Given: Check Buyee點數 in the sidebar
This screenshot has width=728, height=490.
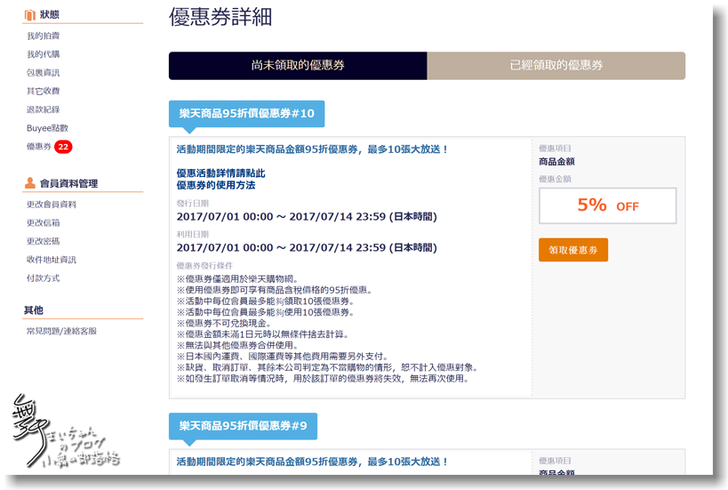Looking at the screenshot, I should click(47, 128).
